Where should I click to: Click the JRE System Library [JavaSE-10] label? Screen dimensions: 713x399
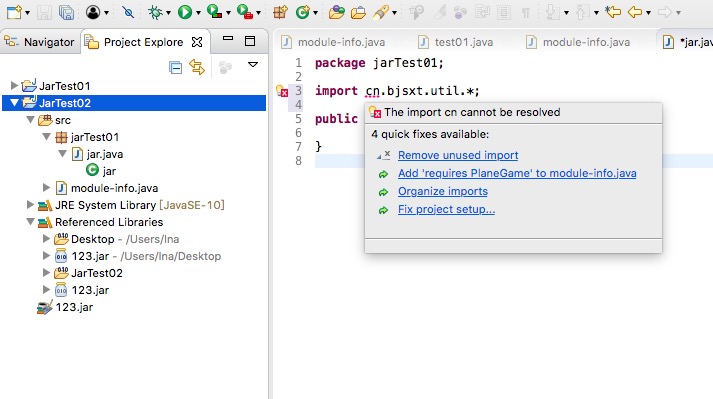(x=140, y=205)
